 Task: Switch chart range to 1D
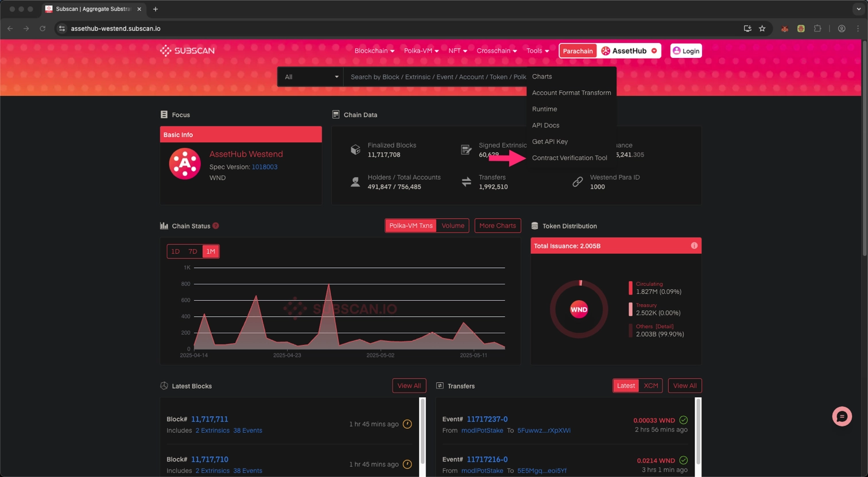tap(176, 251)
